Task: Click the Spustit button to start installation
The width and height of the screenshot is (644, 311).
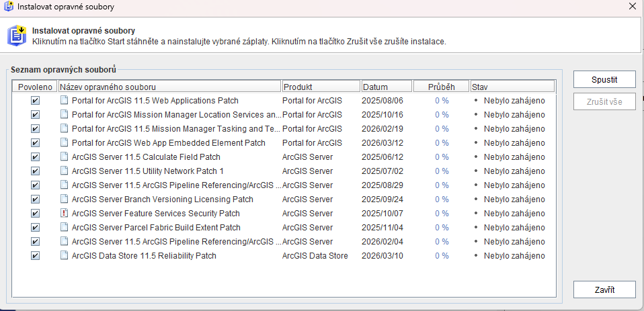Action: 604,79
